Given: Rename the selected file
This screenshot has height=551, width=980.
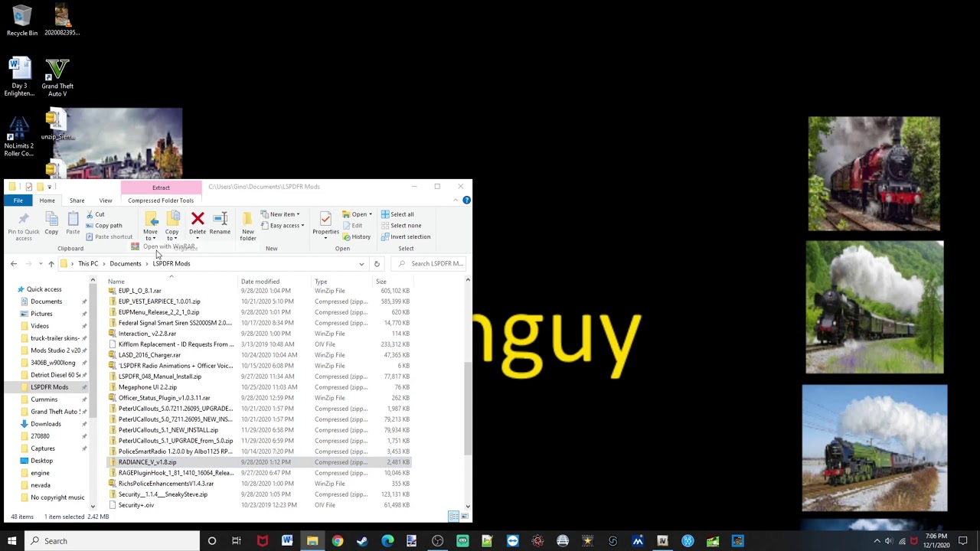Looking at the screenshot, I should [220, 224].
